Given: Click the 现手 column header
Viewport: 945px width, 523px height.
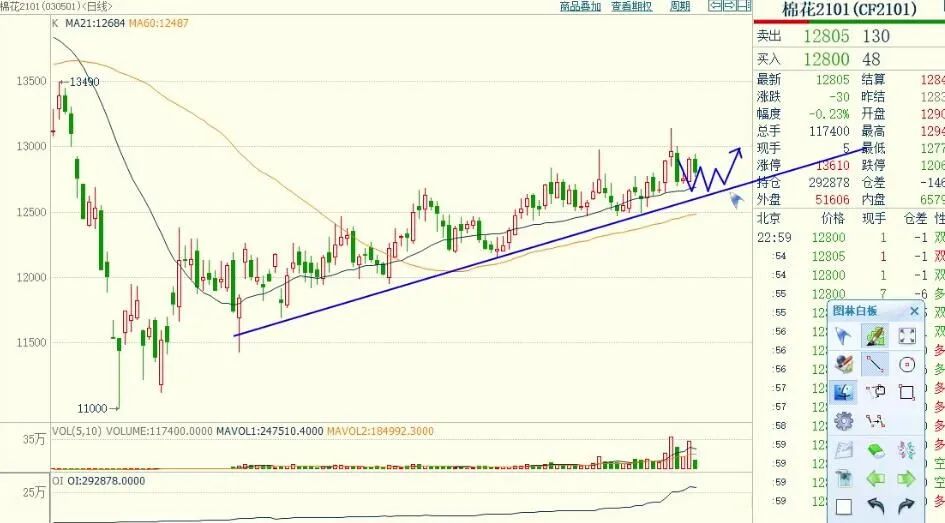Looking at the screenshot, I should [x=874, y=218].
